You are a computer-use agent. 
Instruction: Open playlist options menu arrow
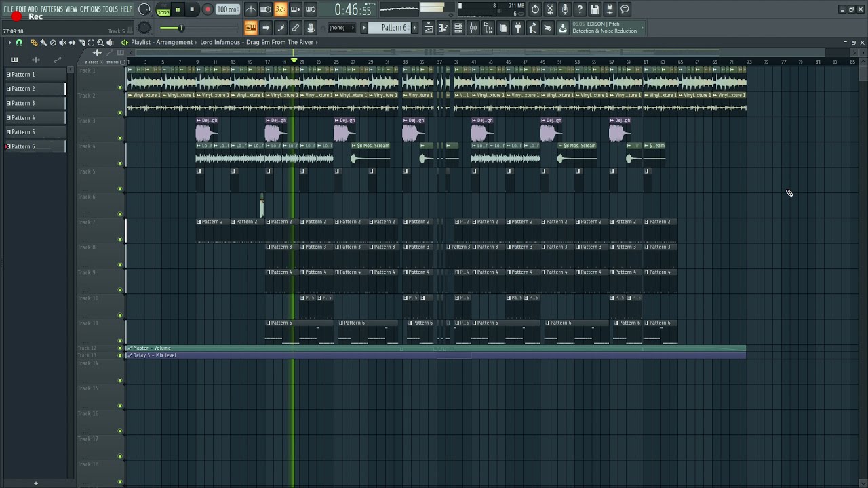[x=9, y=43]
